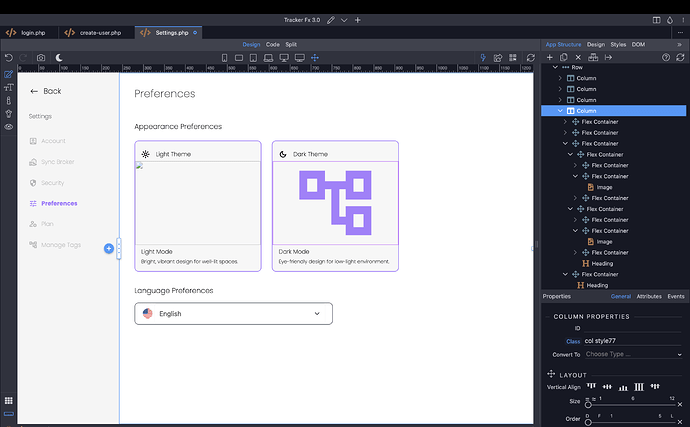The height and width of the screenshot is (427, 690).
Task: Refresh the design view
Action: pos(531,58)
